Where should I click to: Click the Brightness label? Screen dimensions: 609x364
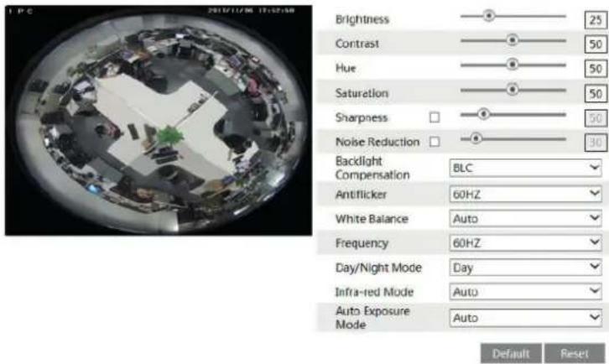click(362, 19)
